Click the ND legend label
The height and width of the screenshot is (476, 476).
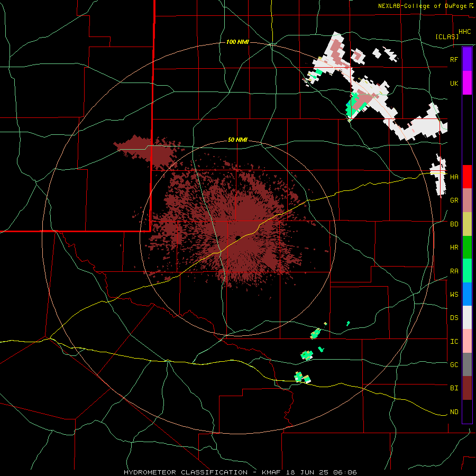(x=454, y=412)
